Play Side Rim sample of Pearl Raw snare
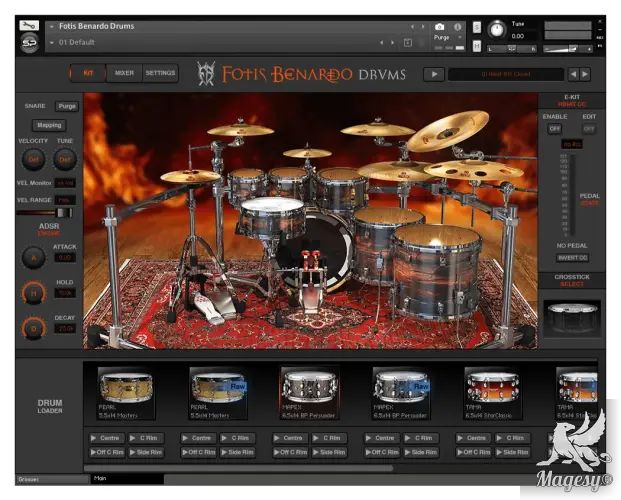 point(237,452)
